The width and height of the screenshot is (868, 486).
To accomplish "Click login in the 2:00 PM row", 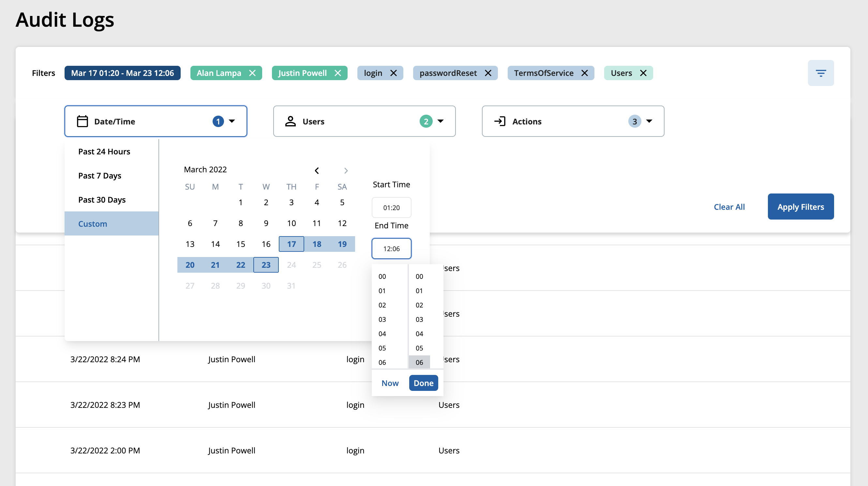I will (355, 450).
